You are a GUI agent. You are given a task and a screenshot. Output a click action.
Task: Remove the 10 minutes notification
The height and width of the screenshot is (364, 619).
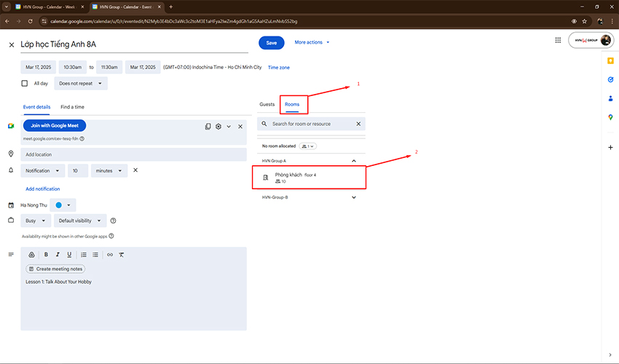tap(135, 170)
